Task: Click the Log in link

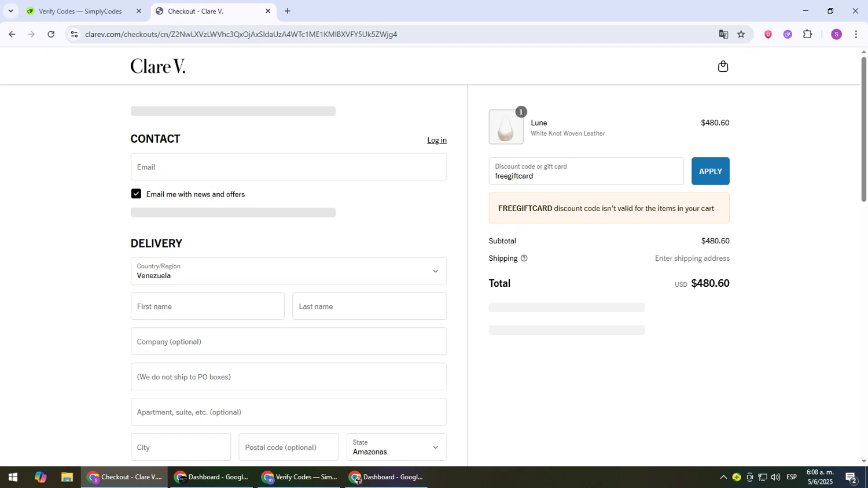Action: pyautogui.click(x=437, y=140)
